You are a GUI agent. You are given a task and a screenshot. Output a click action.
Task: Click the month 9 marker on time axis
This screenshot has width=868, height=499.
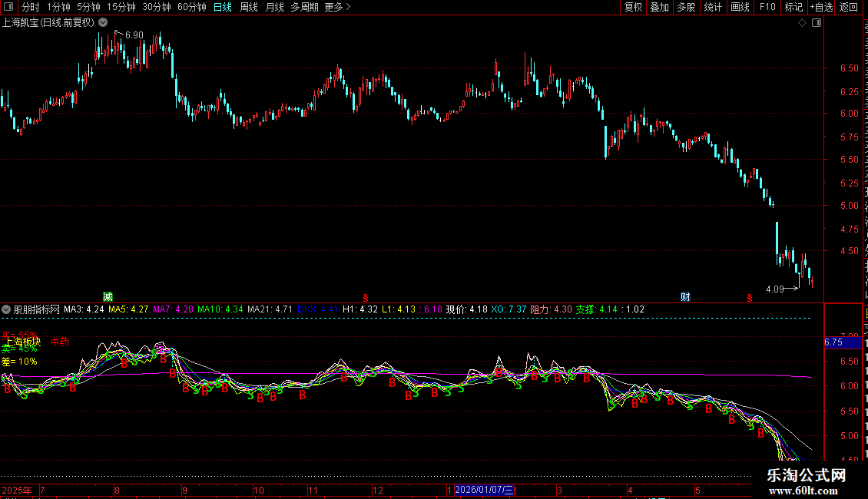point(185,490)
